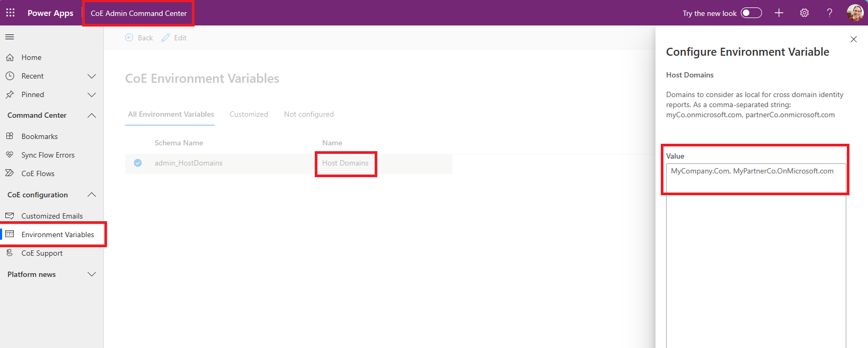Open Home in navigation
868x348 pixels.
tap(31, 57)
